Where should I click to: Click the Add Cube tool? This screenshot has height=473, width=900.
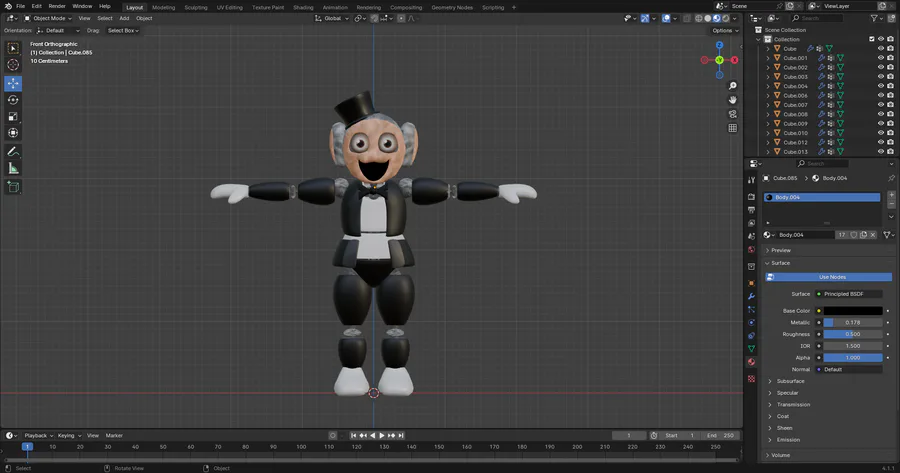coord(13,186)
